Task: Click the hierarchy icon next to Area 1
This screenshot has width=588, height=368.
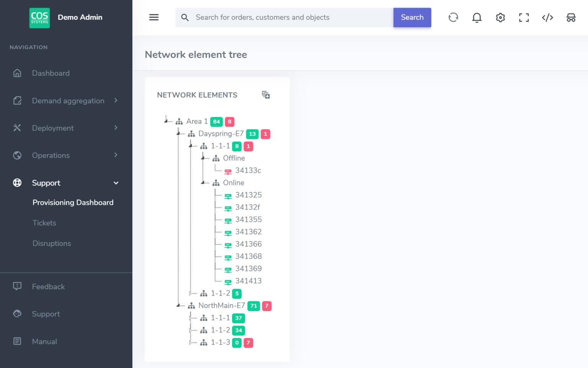Action: coord(179,122)
